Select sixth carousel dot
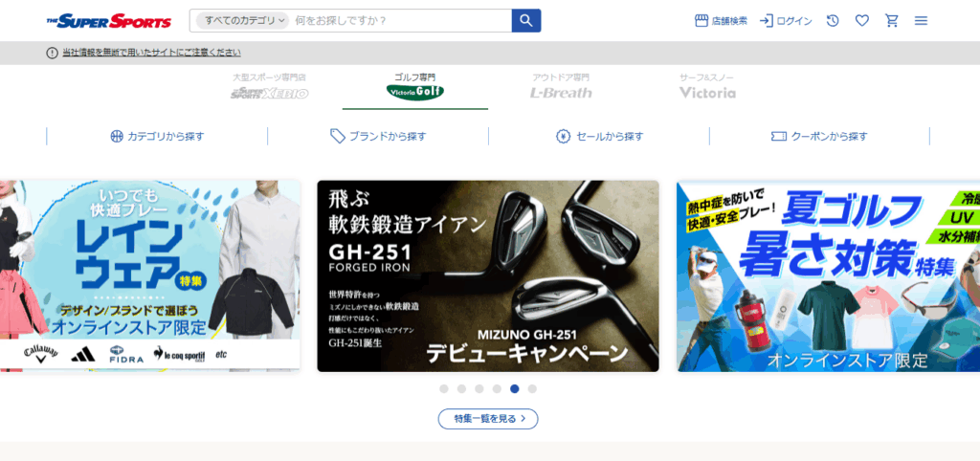Image resolution: width=980 pixels, height=461 pixels. 532,388
